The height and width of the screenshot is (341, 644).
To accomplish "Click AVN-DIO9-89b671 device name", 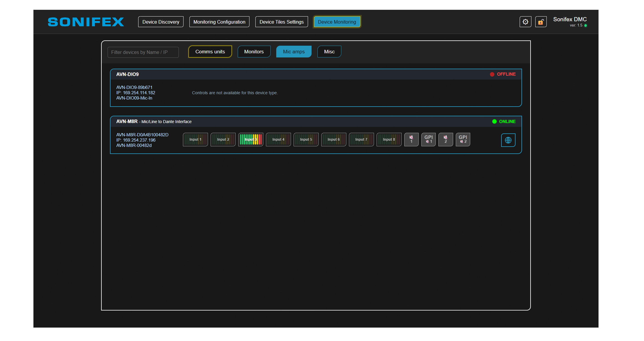I will click(134, 87).
